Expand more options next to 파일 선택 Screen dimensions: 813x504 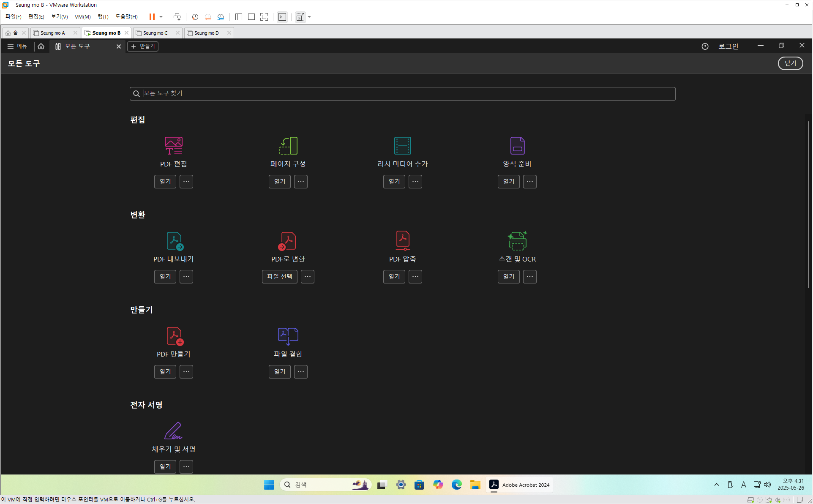click(x=308, y=277)
